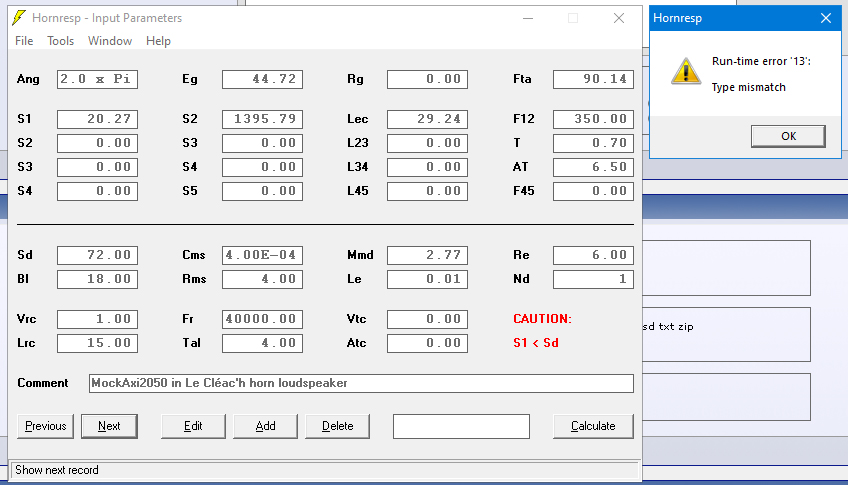Screen dimensions: 848x485
Task: Close the Hornresp Input Parameters window
Action: (x=619, y=18)
